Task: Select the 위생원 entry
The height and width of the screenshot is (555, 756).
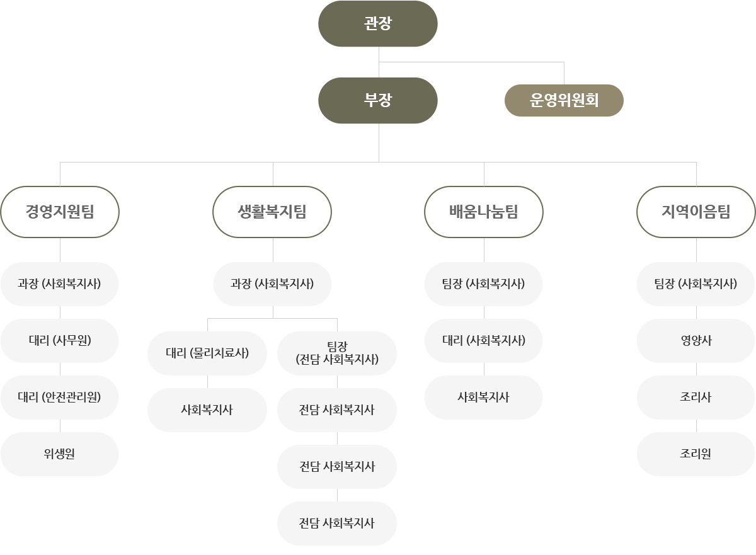Action: tap(60, 454)
